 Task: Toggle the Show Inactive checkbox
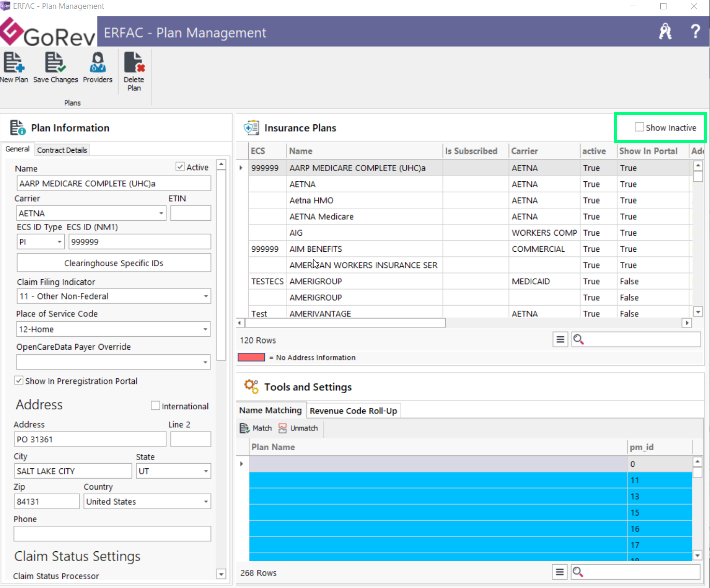point(640,127)
